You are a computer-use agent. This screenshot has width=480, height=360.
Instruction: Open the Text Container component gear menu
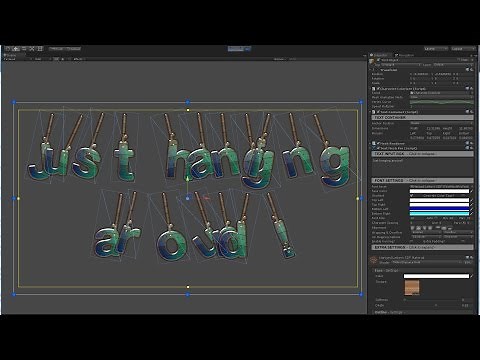coord(472,112)
